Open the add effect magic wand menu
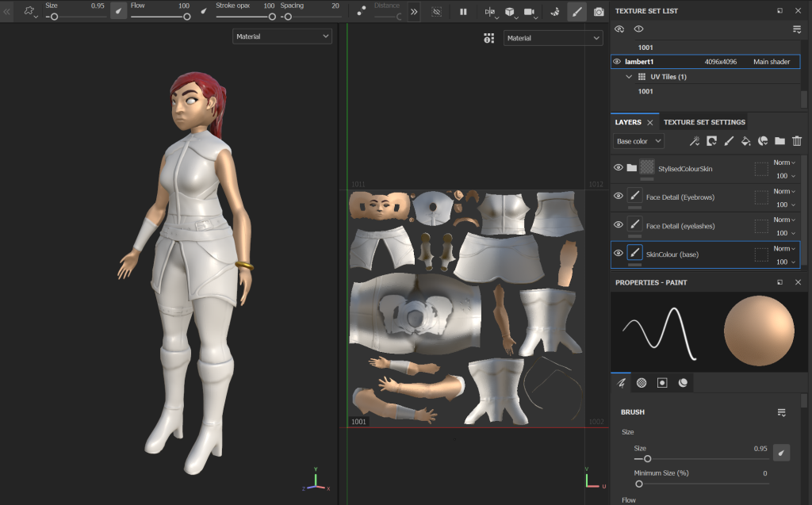Image resolution: width=812 pixels, height=505 pixels. click(x=694, y=141)
